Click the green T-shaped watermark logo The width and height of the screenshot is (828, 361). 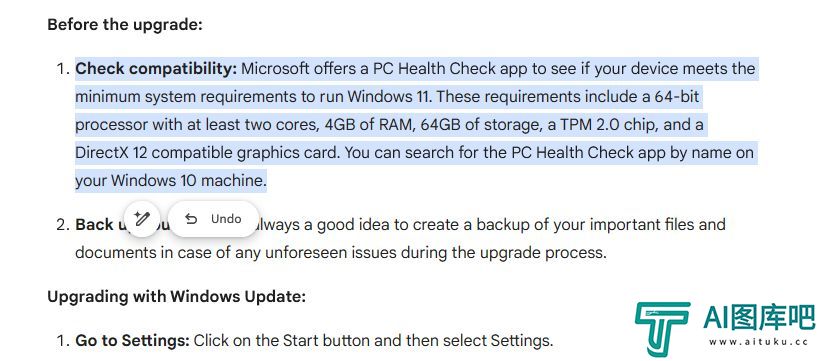point(662,329)
